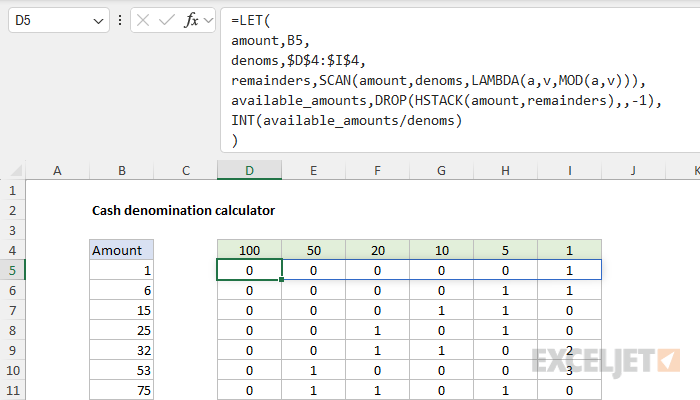Select cell F11 showing 1
The width and height of the screenshot is (700, 400).
coord(378,390)
